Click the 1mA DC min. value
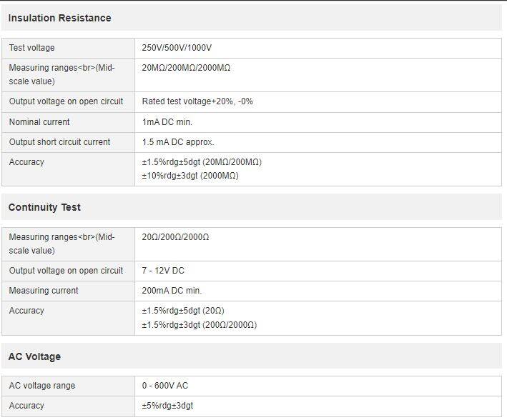Image resolution: width=507 pixels, height=420 pixels. pos(167,122)
